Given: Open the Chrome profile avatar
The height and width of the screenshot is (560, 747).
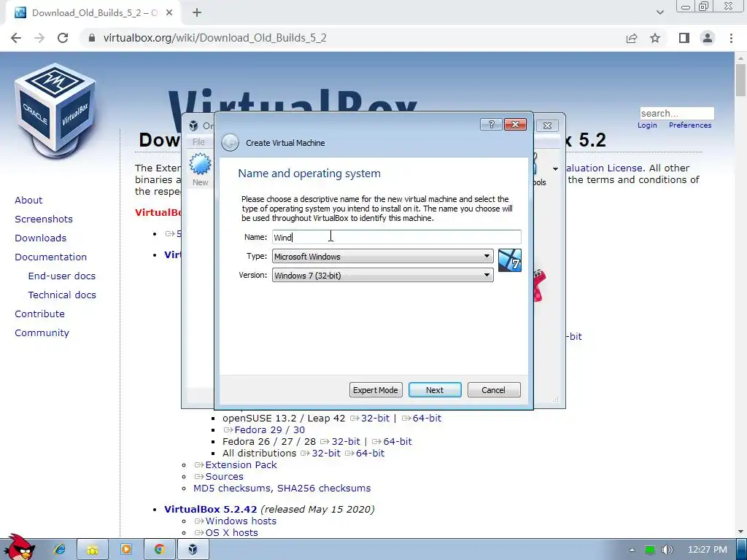Looking at the screenshot, I should click(708, 38).
